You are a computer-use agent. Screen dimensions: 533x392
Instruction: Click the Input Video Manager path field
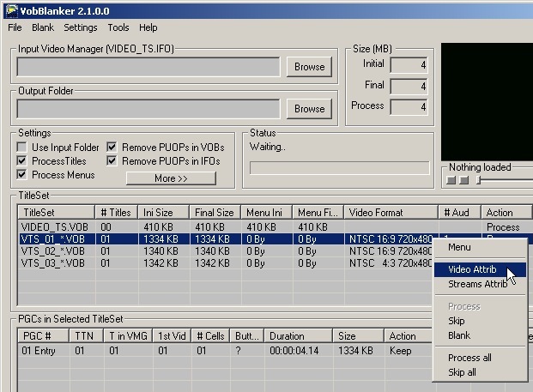coord(148,67)
